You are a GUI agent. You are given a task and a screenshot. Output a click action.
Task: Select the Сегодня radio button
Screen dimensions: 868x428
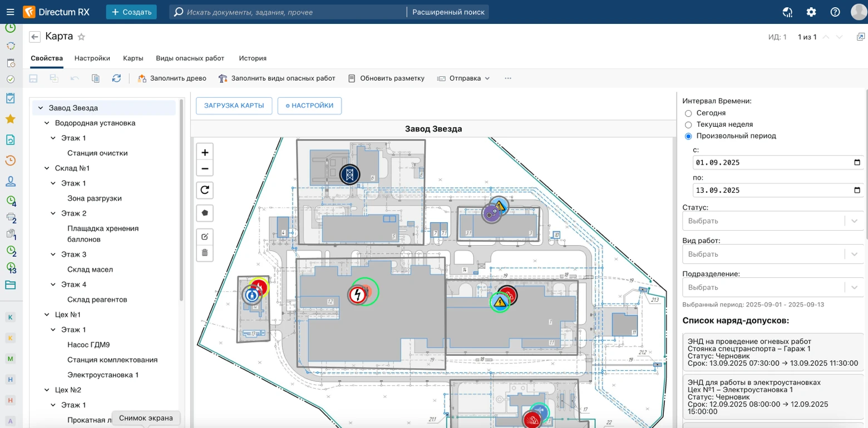(x=688, y=113)
